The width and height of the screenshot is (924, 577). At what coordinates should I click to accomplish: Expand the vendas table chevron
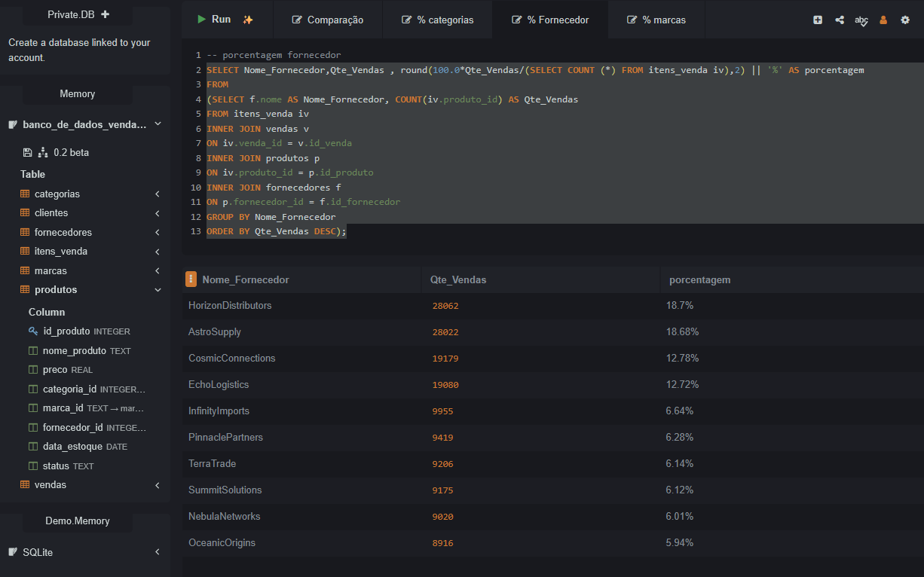click(x=158, y=485)
